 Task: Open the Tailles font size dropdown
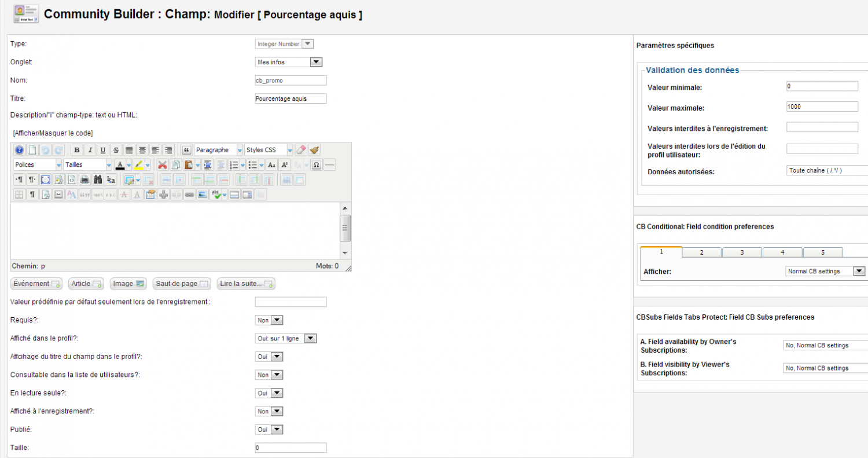[x=87, y=164]
